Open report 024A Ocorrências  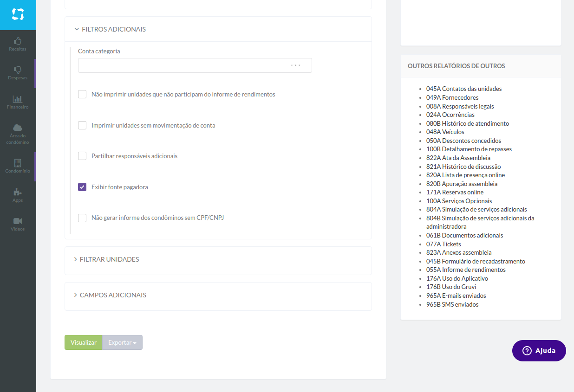click(x=450, y=115)
